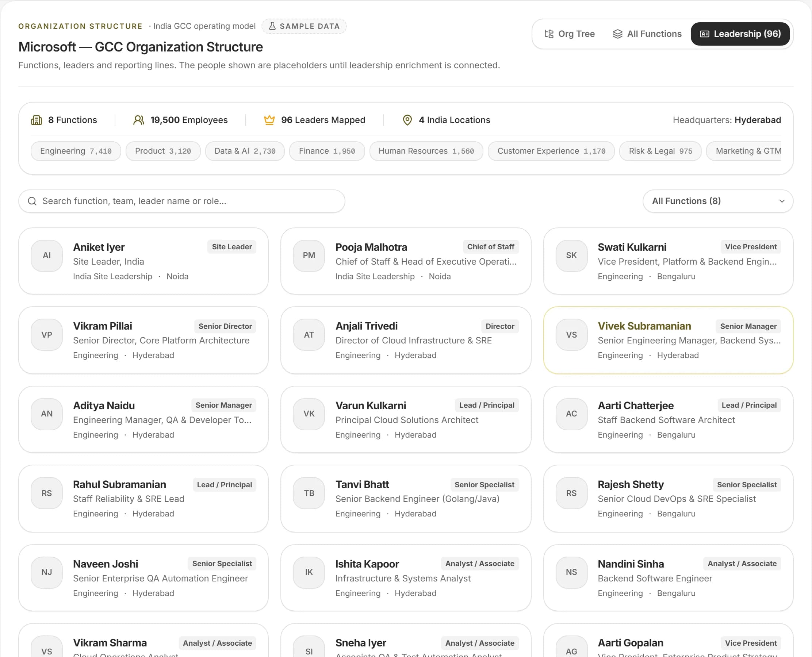Click 'Headquarters: Hyderabad' text

click(x=727, y=120)
